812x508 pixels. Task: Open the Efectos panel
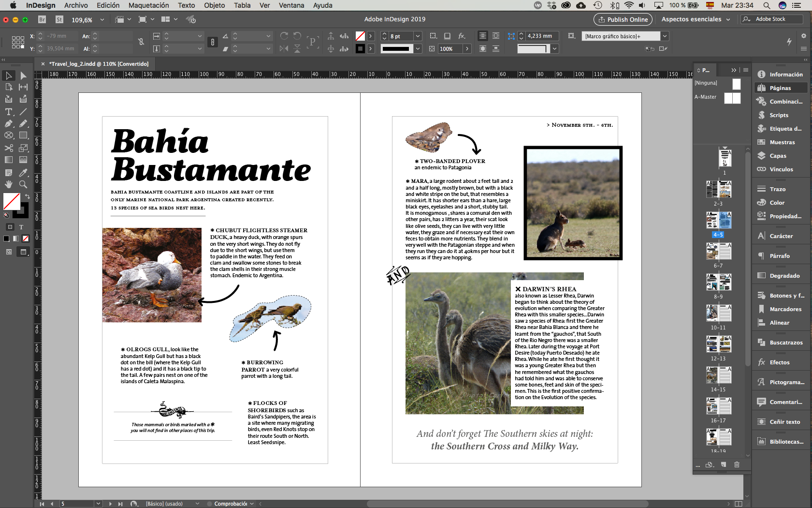pos(779,362)
